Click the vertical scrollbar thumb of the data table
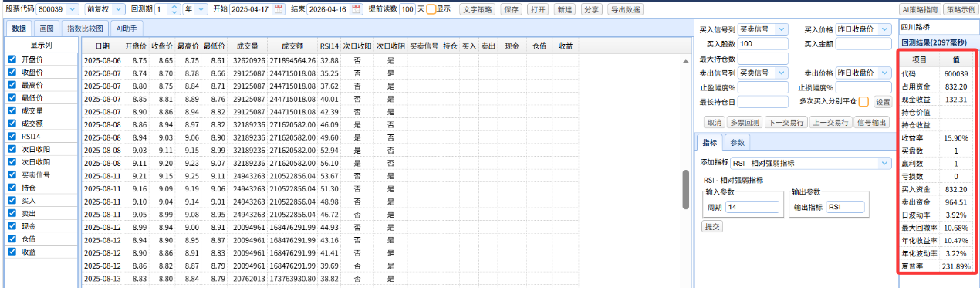This screenshot has height=288, width=980. point(686,189)
